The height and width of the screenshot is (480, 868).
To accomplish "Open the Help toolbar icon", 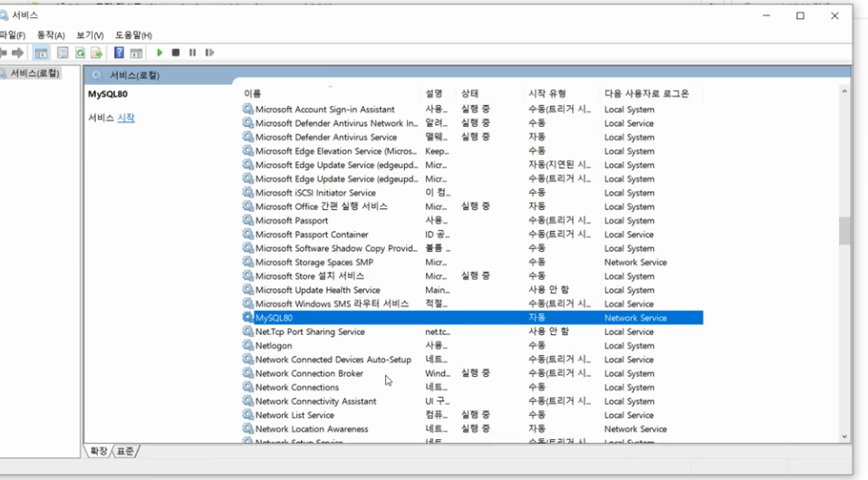I will tap(119, 53).
